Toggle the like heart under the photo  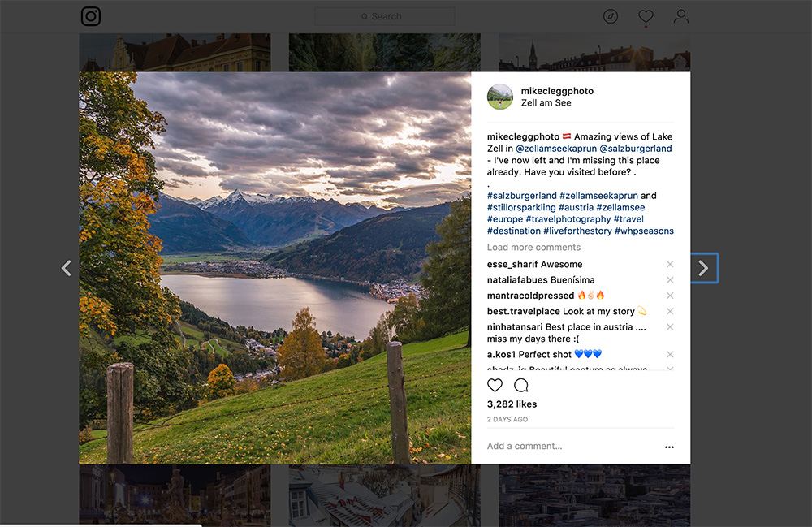point(495,385)
